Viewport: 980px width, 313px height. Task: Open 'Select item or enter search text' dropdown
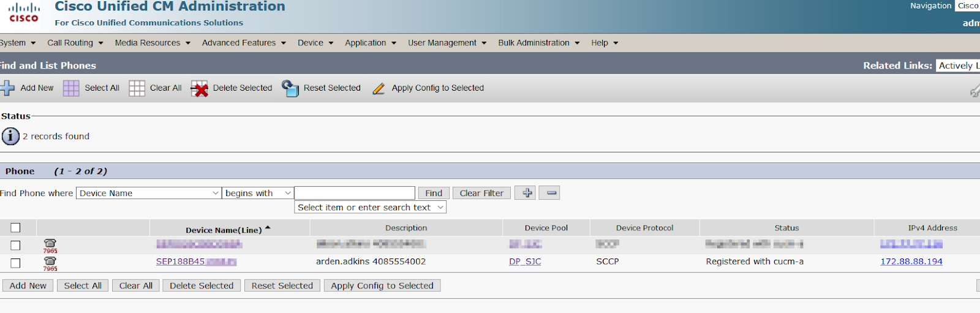tap(371, 207)
